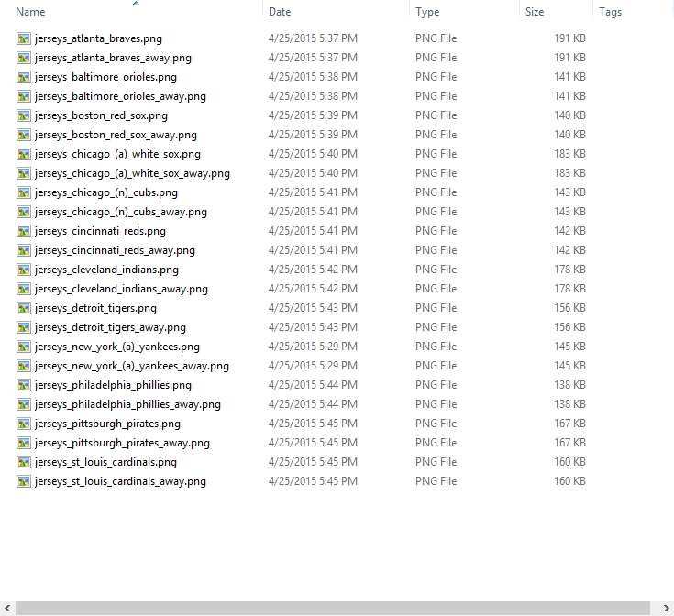This screenshot has height=616, width=674.
Task: Click the image icon beside jerseys_cincinnati_reds.png
Action: tap(24, 231)
